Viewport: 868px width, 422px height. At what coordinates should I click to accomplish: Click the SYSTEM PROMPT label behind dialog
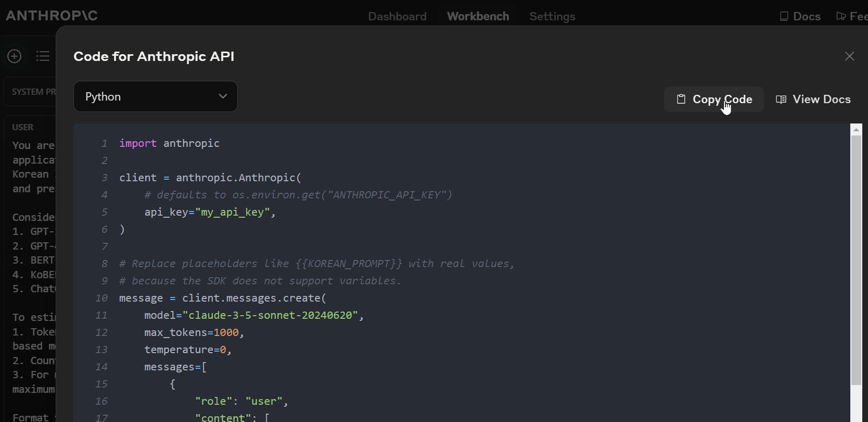(x=34, y=92)
